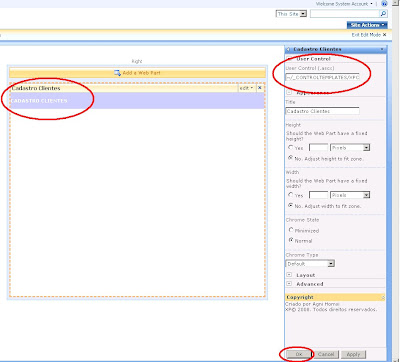Click the OK button
This screenshot has width=400, height=362.
[x=299, y=354]
